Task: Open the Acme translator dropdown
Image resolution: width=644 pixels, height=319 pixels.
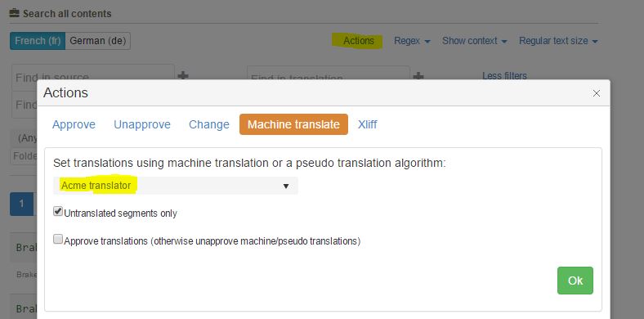Action: click(x=176, y=186)
